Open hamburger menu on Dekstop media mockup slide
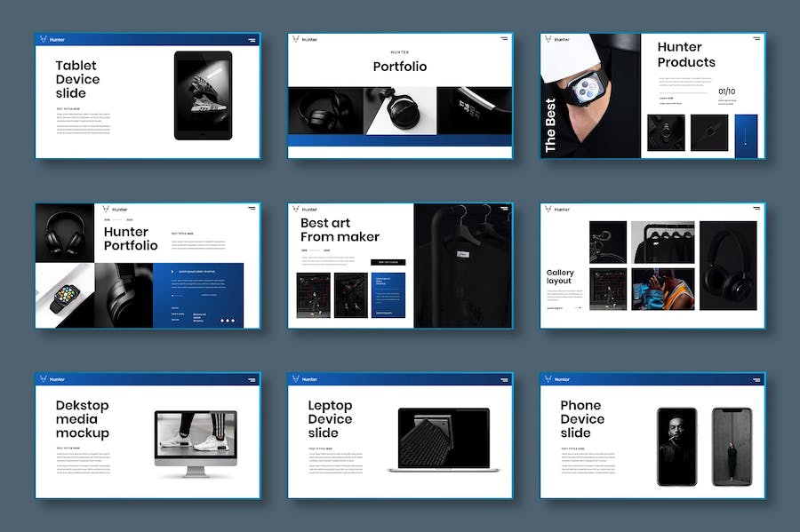This screenshot has height=532, width=800. point(252,379)
